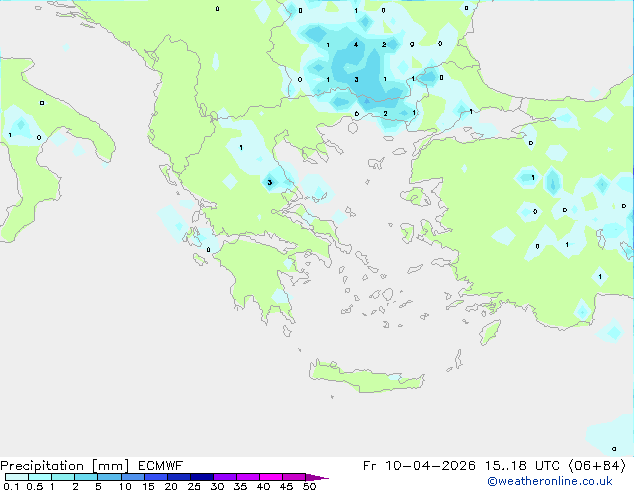Click the '(06+84)' forecast run label
Image resolution: width=634 pixels, height=490 pixels.
point(597,466)
